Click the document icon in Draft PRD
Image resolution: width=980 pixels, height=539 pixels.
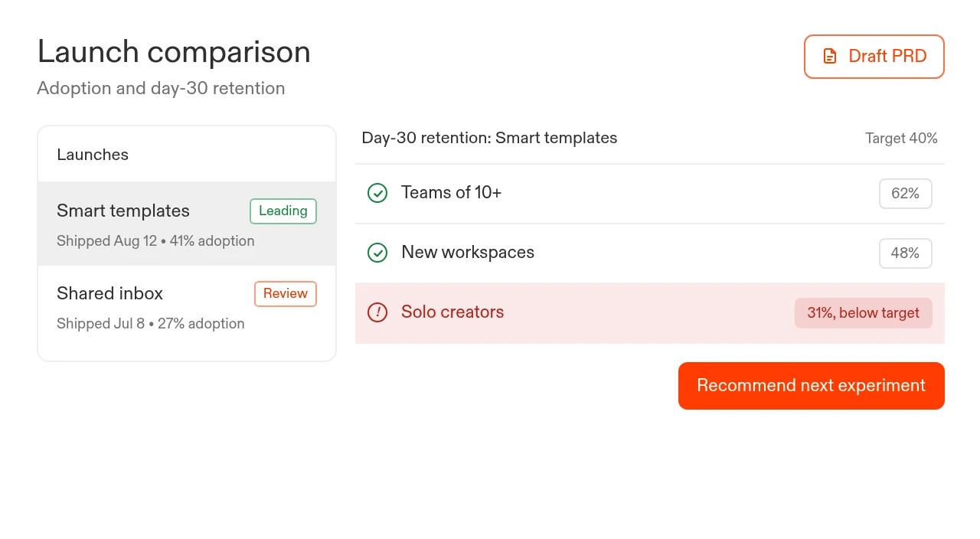[830, 57]
